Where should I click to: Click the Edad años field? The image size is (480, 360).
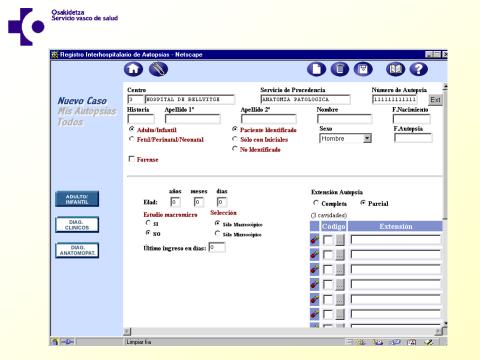175,202
